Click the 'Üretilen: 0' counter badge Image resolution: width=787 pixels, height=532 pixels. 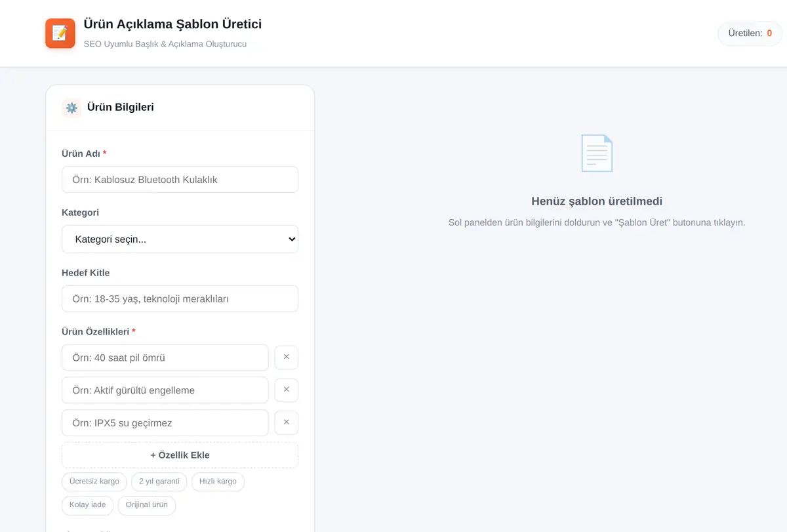[x=750, y=33]
